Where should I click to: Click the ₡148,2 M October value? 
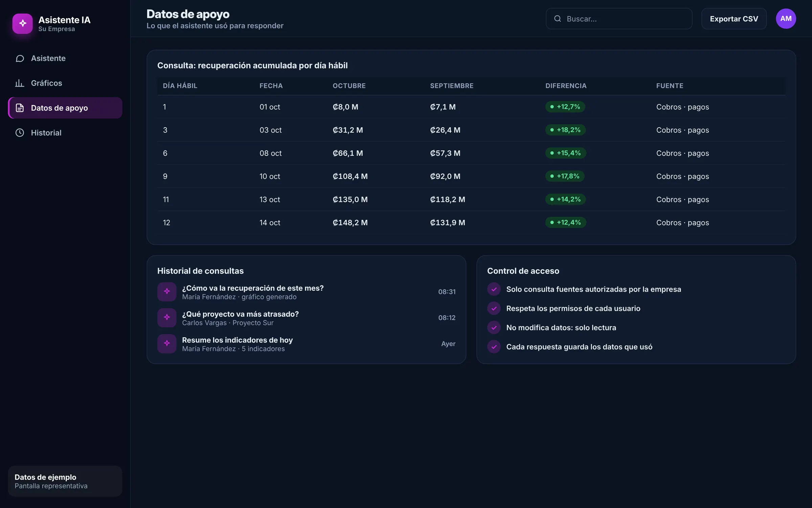pos(350,223)
